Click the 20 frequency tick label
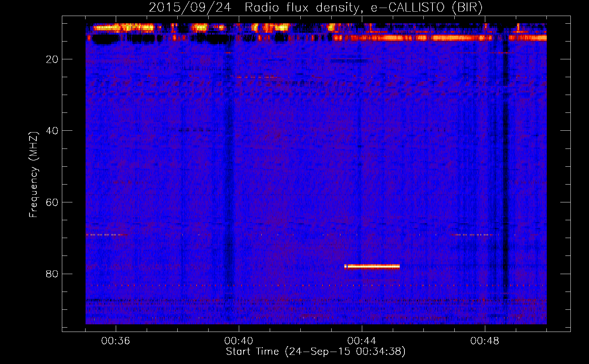 (x=52, y=59)
